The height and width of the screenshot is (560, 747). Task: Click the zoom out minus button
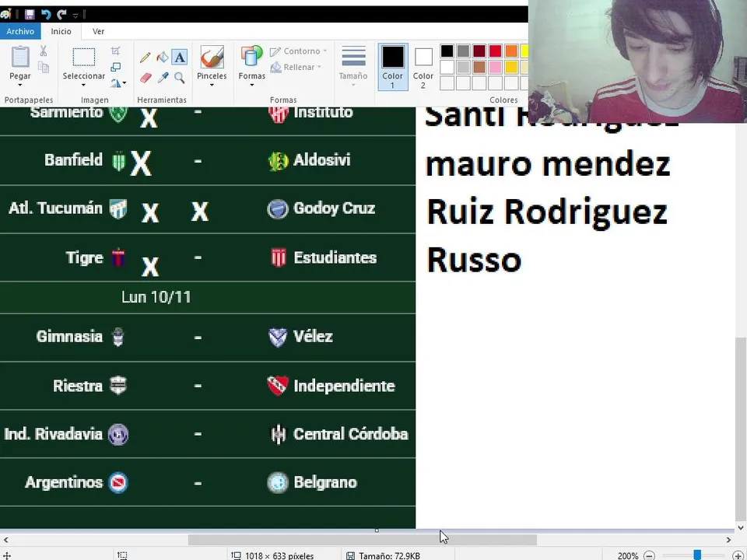[x=649, y=555]
